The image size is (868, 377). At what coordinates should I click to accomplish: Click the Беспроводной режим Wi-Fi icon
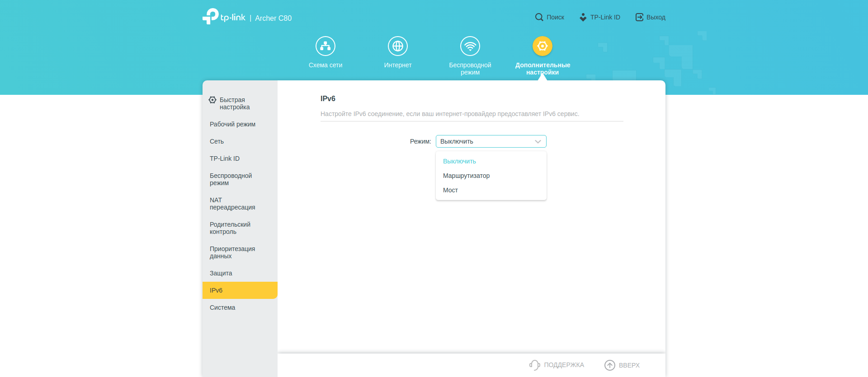pos(470,46)
